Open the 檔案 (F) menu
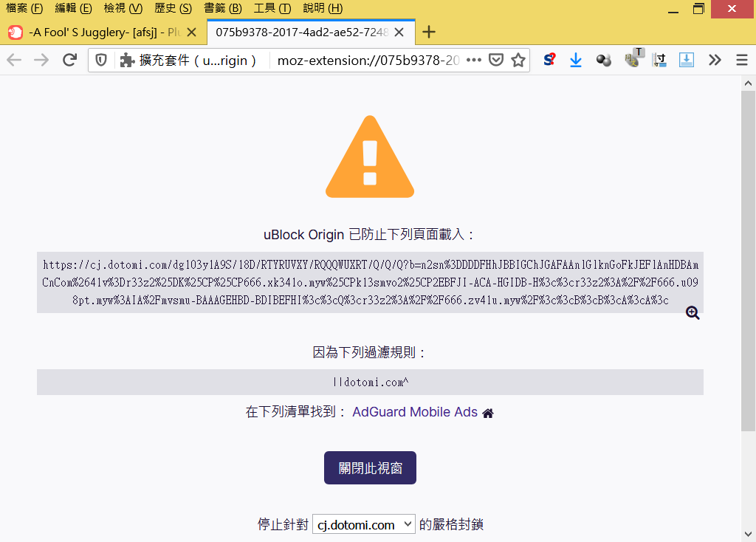 pyautogui.click(x=24, y=8)
